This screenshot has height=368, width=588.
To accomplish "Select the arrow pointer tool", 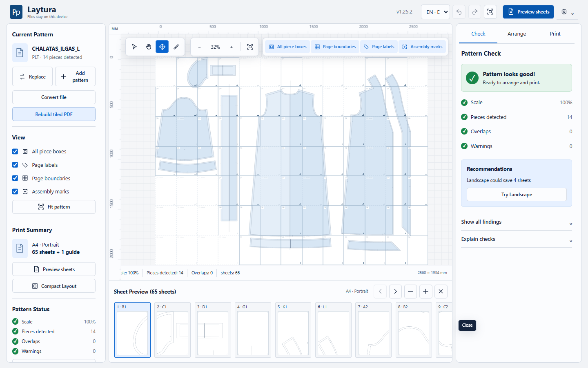I will coord(134,47).
